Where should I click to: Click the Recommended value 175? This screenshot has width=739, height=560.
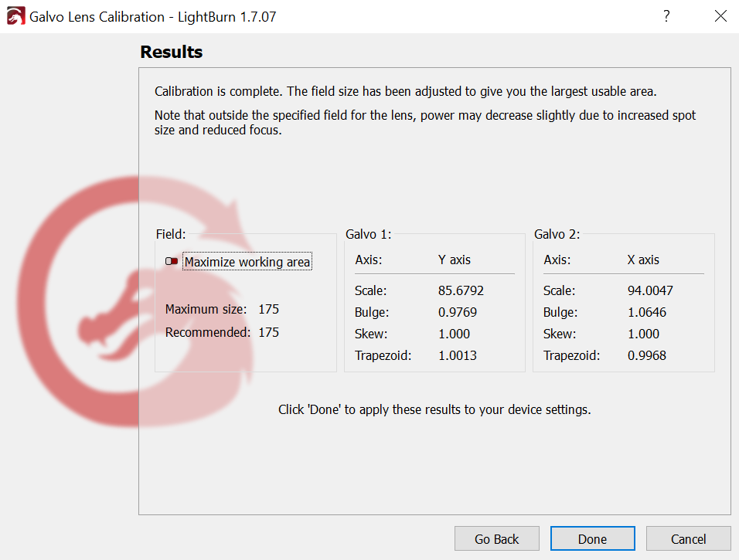tap(269, 332)
